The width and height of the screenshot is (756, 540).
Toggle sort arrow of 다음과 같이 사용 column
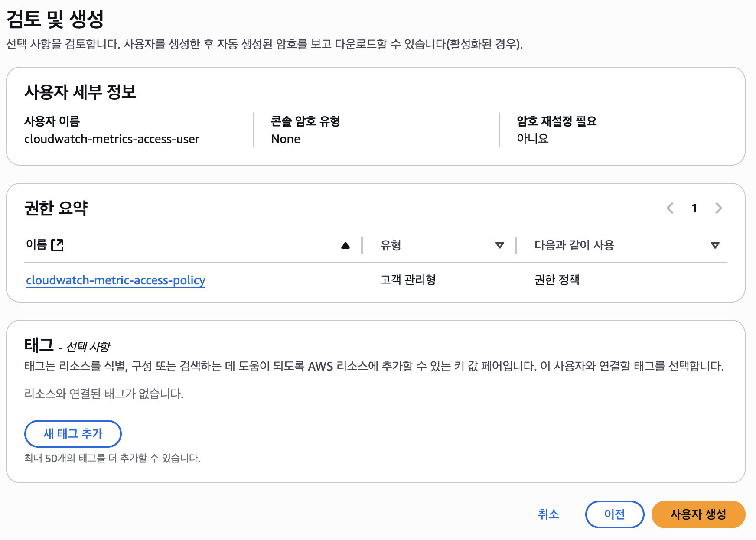pyautogui.click(x=715, y=245)
